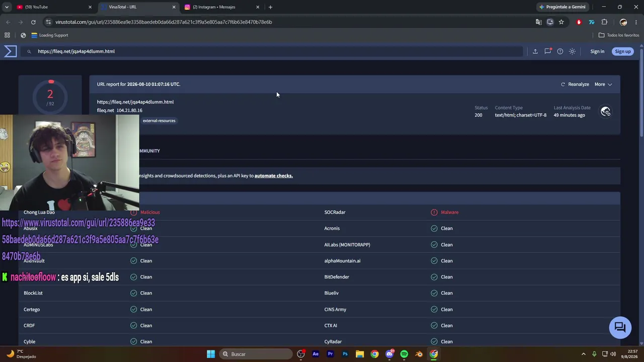The image size is (644, 362).
Task: Open the Todos los favoritos folder
Action: click(619, 35)
